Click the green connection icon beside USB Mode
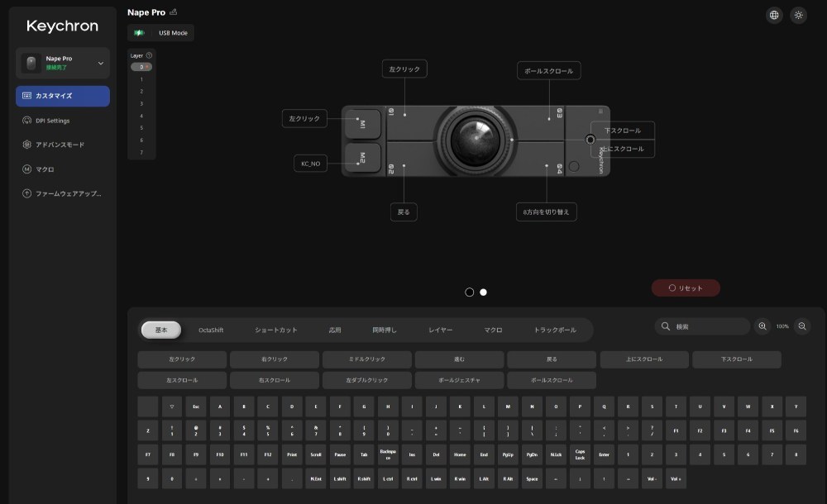 [x=139, y=33]
